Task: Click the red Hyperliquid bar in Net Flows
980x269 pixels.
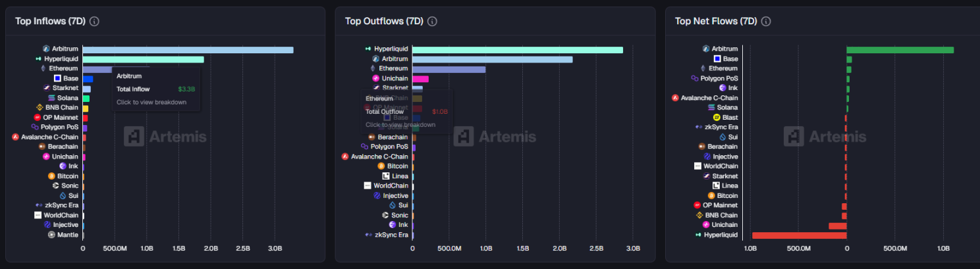Action: click(799, 235)
